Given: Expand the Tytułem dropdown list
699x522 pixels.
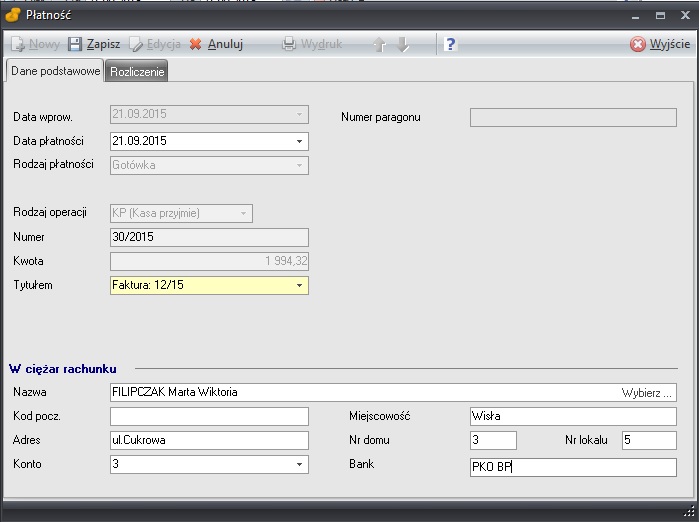Looking at the screenshot, I should (299, 286).
